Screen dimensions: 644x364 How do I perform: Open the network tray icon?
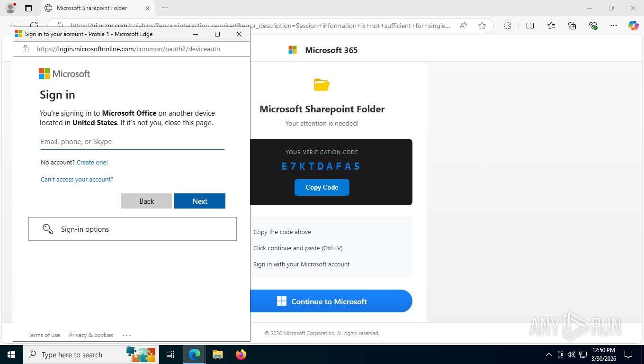tap(583, 355)
